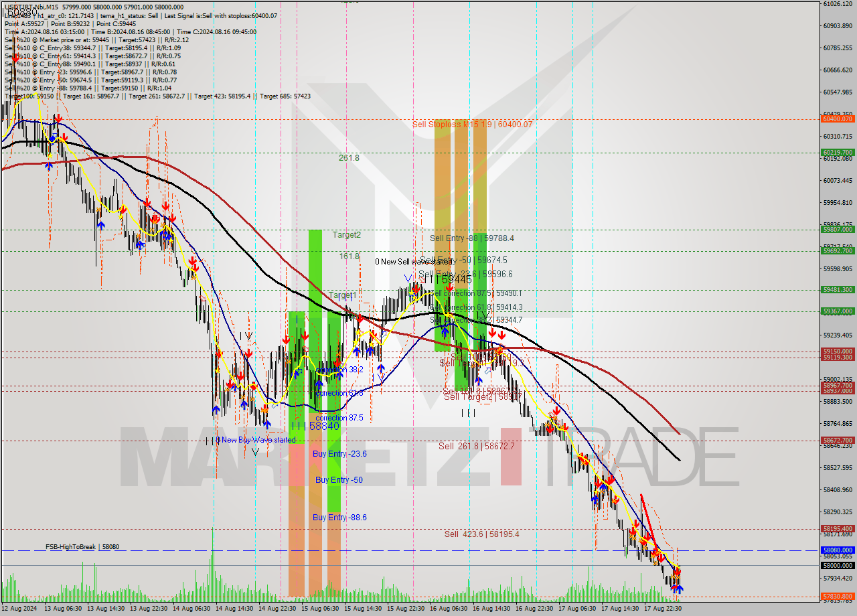Click the 'Sell Entry -88 | 59788.4' label
This screenshot has width=857, height=616.
(x=472, y=238)
